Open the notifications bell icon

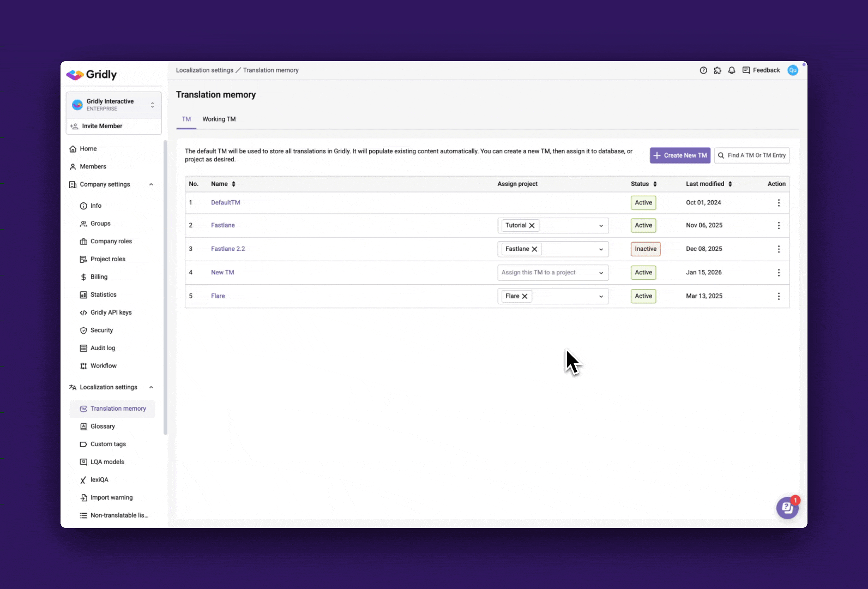click(x=732, y=70)
